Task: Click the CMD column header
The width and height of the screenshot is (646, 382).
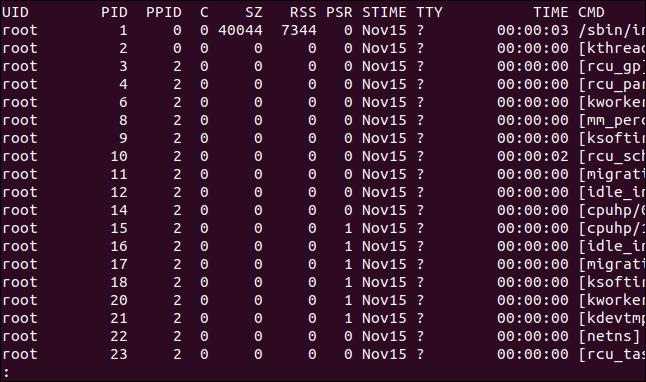Action: click(591, 12)
